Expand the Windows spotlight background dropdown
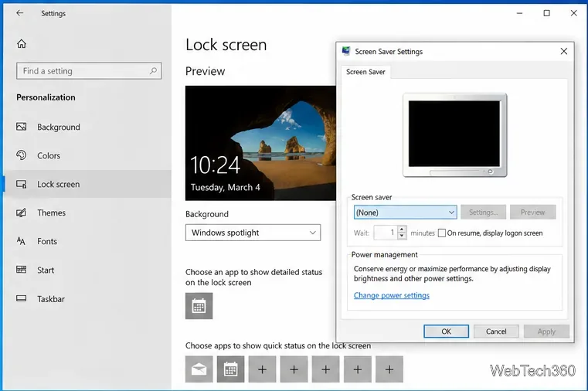The height and width of the screenshot is (391, 588). pos(253,233)
